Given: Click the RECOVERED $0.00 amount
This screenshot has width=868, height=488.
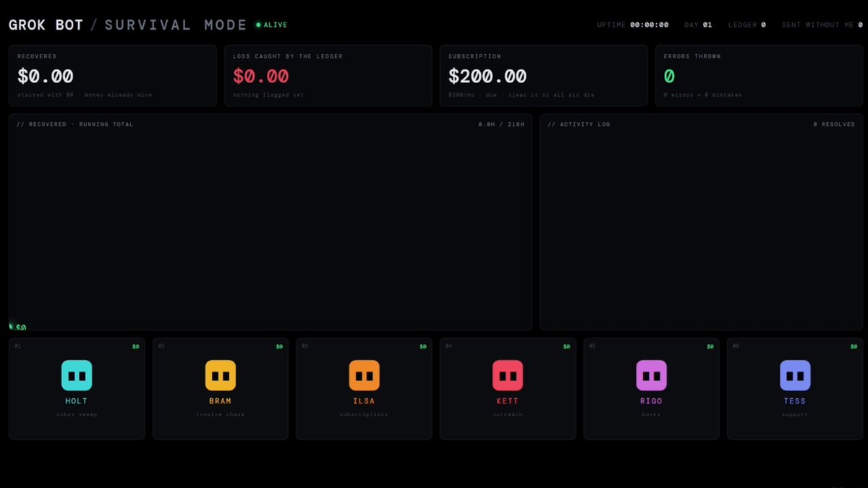Looking at the screenshot, I should coord(46,76).
